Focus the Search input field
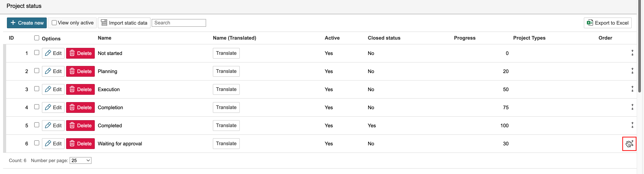Screen dimensions: 644x174 179,23
